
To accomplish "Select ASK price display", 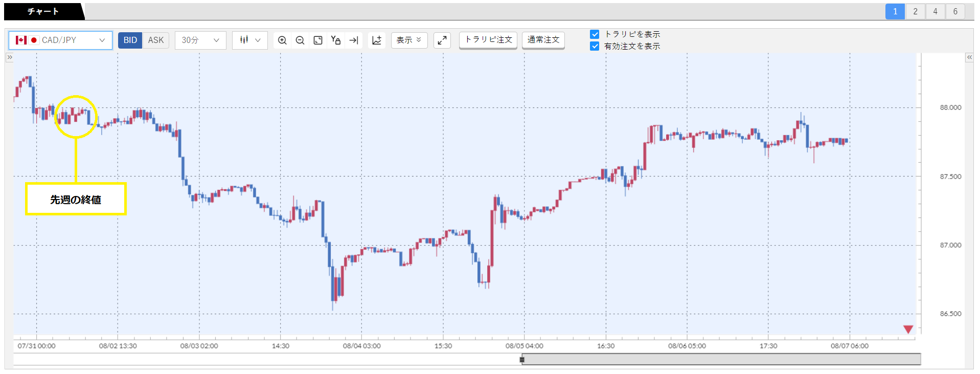I will click(x=156, y=40).
